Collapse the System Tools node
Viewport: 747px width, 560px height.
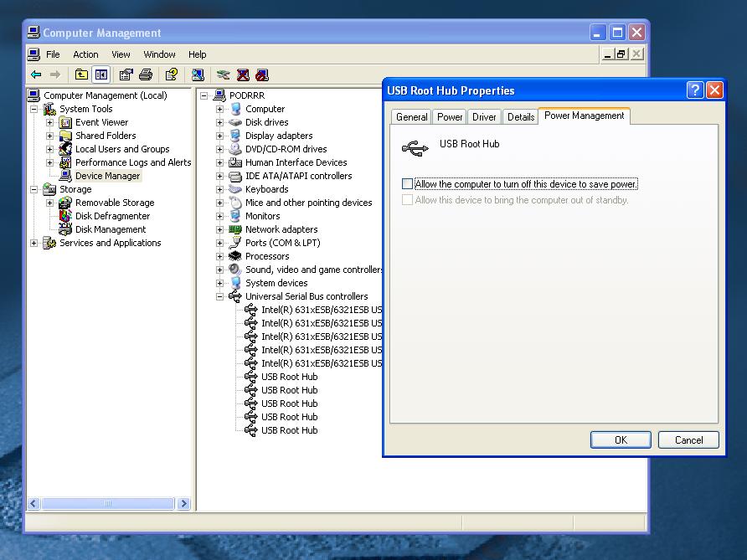click(x=33, y=109)
